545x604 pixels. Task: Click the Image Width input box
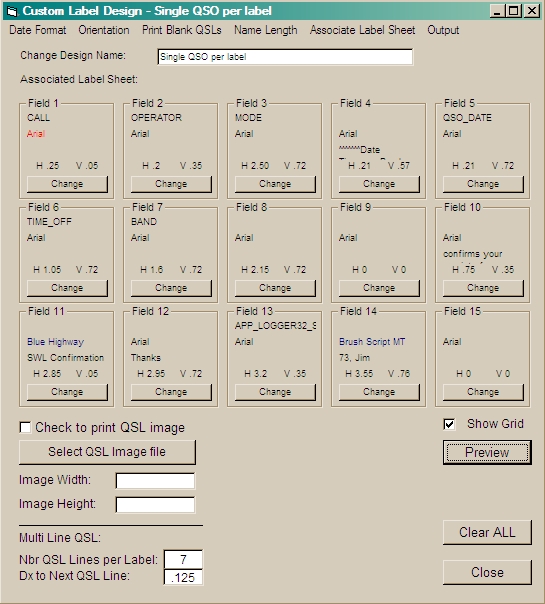(x=155, y=481)
